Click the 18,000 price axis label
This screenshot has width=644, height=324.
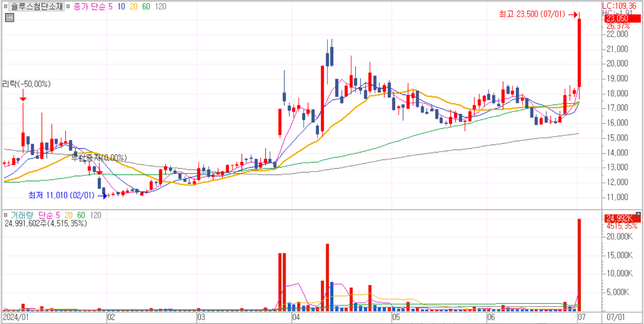pyautogui.click(x=618, y=93)
